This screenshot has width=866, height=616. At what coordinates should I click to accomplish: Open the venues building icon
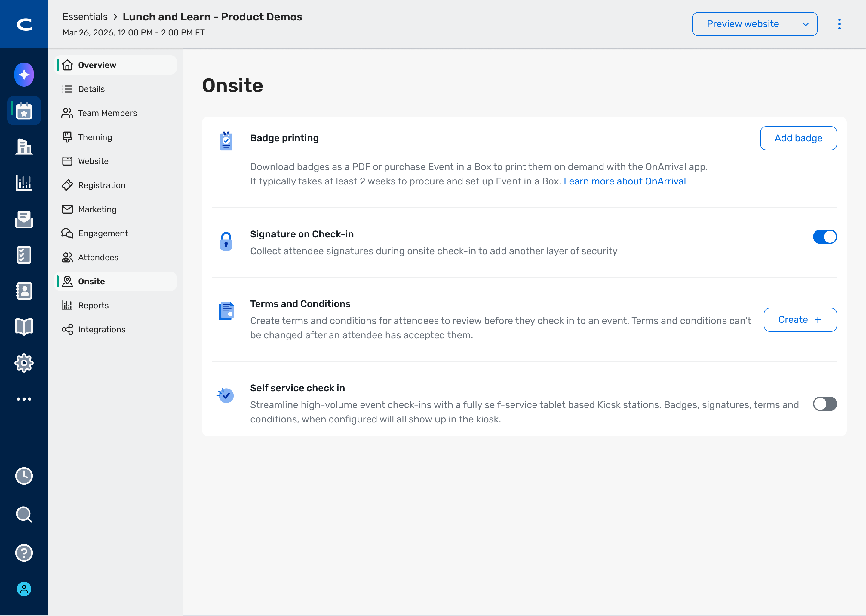click(24, 146)
